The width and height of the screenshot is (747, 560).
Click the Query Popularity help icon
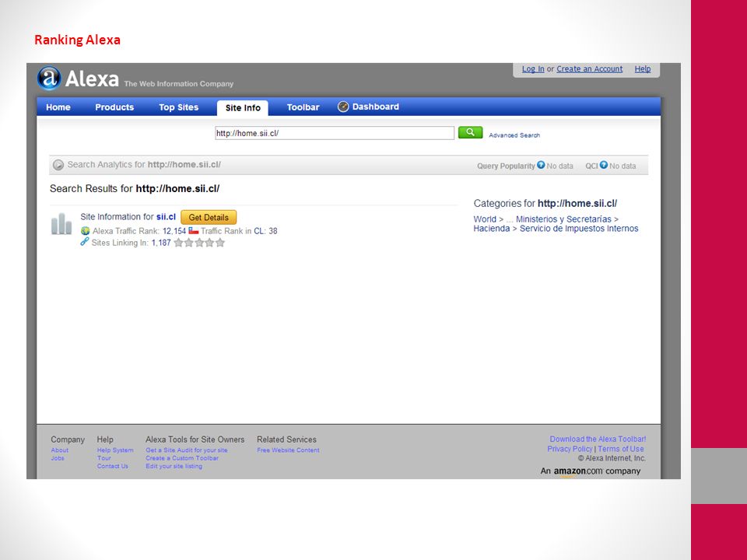coord(541,165)
